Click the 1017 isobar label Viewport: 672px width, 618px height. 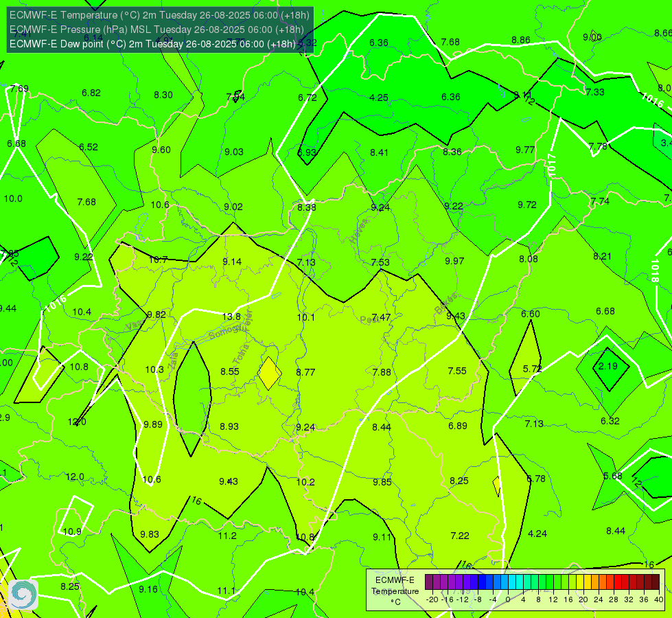pyautogui.click(x=552, y=165)
